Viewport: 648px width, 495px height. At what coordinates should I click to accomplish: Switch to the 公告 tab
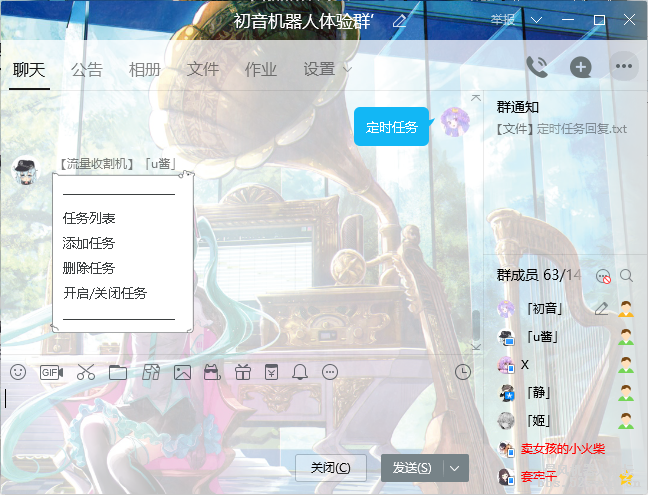(x=87, y=69)
